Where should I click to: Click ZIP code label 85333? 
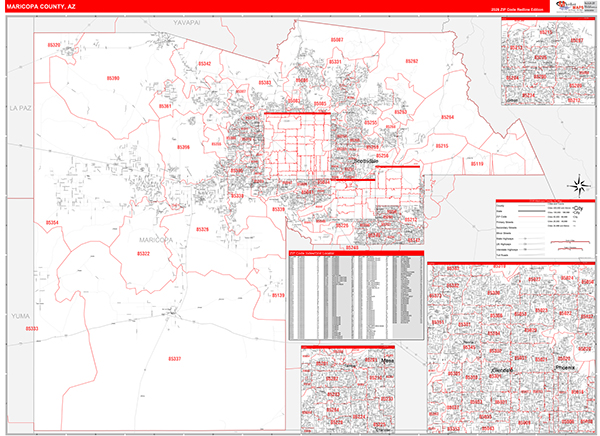click(x=32, y=328)
